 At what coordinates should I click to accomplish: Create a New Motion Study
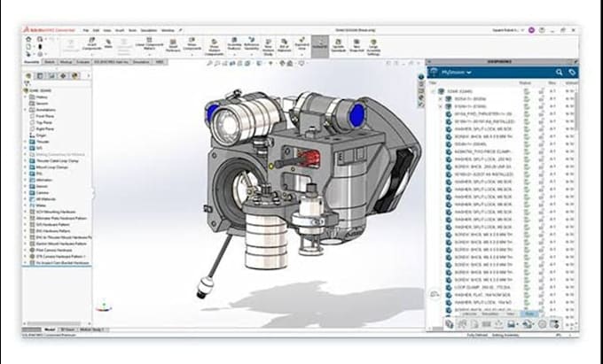268,47
